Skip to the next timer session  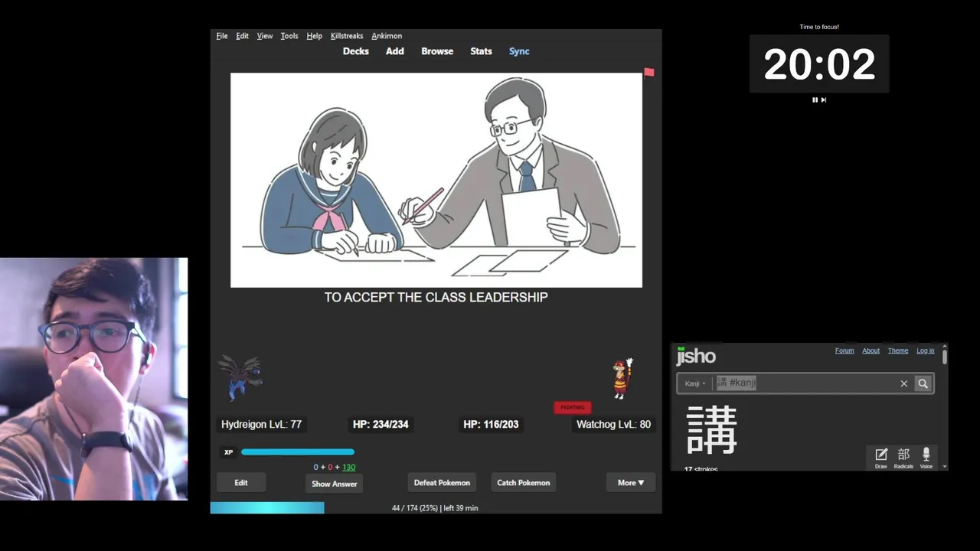click(824, 99)
